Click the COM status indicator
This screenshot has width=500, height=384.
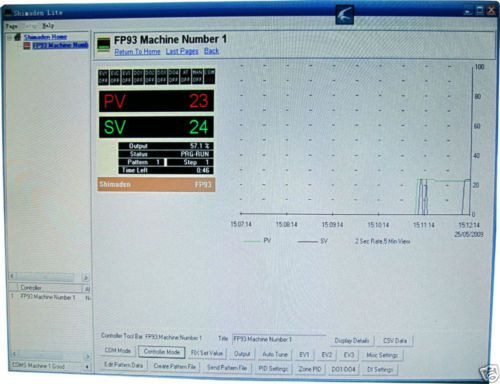point(209,77)
